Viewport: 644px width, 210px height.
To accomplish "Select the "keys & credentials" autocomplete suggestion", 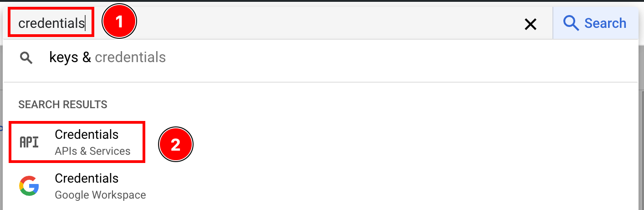I will [107, 58].
